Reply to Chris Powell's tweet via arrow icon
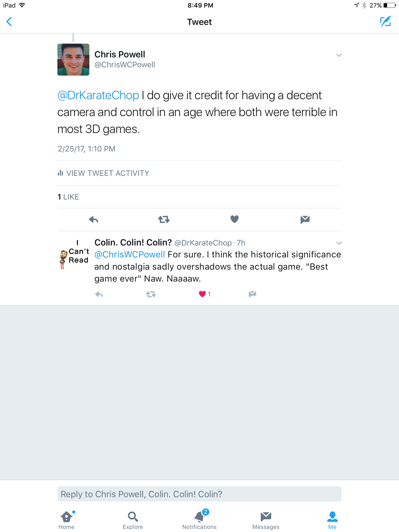Viewport: 399px width, 532px height. point(94,220)
